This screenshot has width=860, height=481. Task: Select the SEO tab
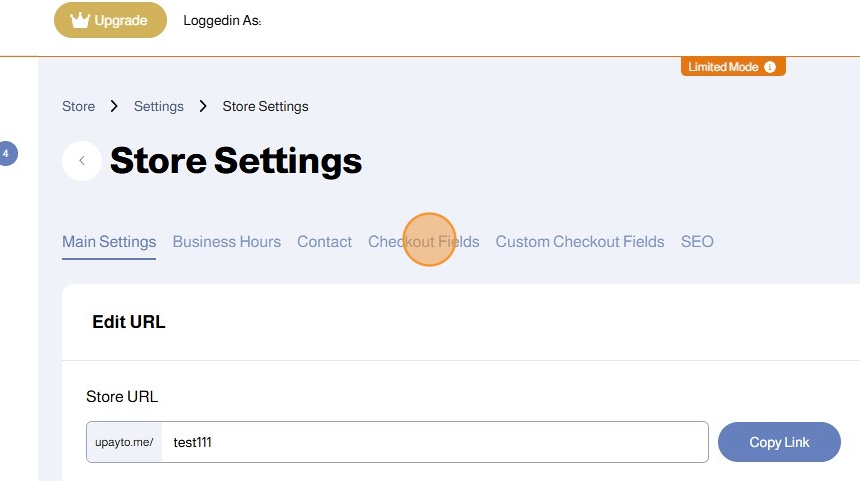point(697,242)
